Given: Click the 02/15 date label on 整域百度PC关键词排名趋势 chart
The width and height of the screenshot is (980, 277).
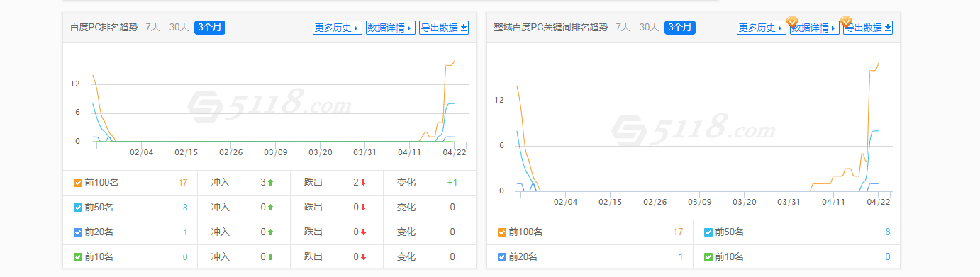Looking at the screenshot, I should point(611,202).
